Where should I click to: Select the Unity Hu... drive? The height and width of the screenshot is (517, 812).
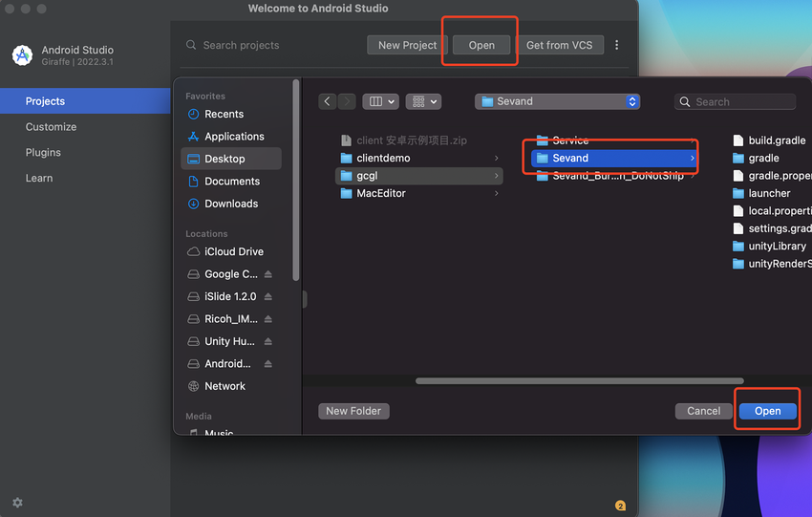click(x=223, y=341)
